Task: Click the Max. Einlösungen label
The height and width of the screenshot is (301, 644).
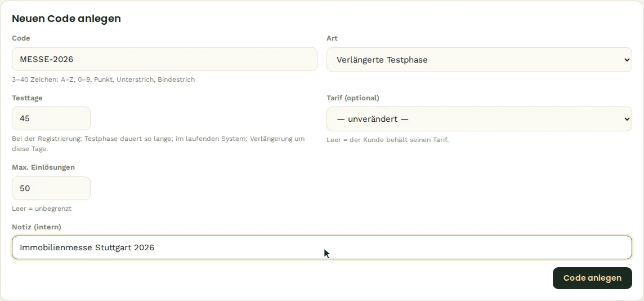Action: pyautogui.click(x=43, y=167)
